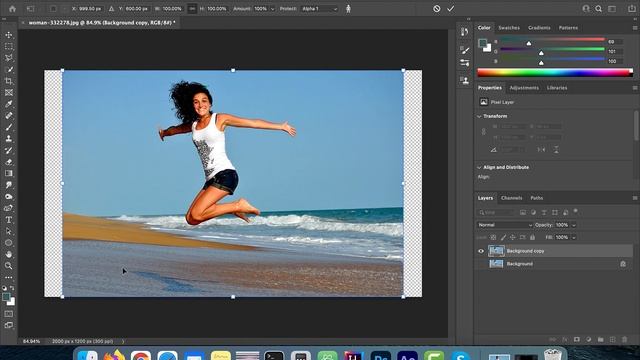
Task: Select the Move tool
Action: (9, 35)
